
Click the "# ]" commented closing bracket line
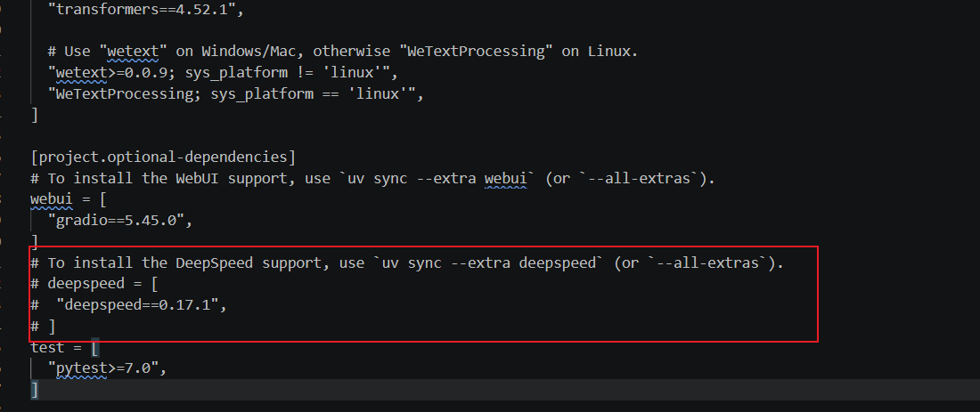tap(43, 326)
